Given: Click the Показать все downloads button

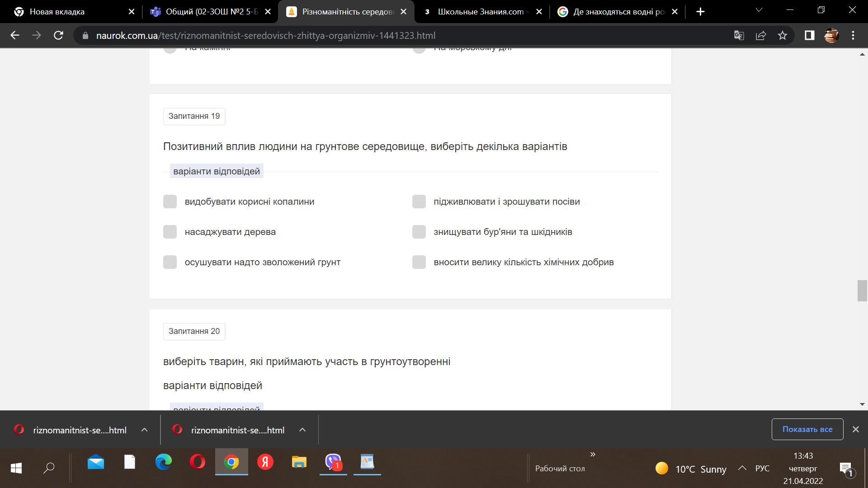Looking at the screenshot, I should [x=807, y=429].
